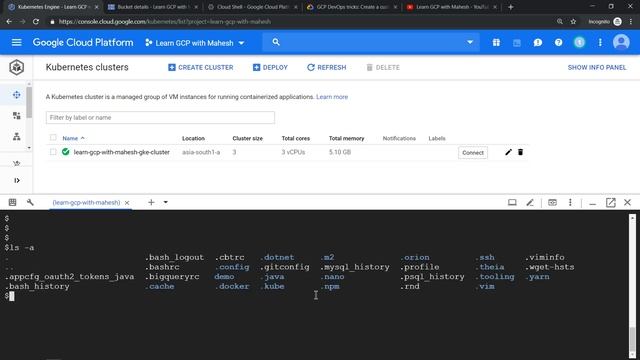The image size is (640, 360).
Task: Click the asia-south1-a location cell
Action: click(x=201, y=152)
